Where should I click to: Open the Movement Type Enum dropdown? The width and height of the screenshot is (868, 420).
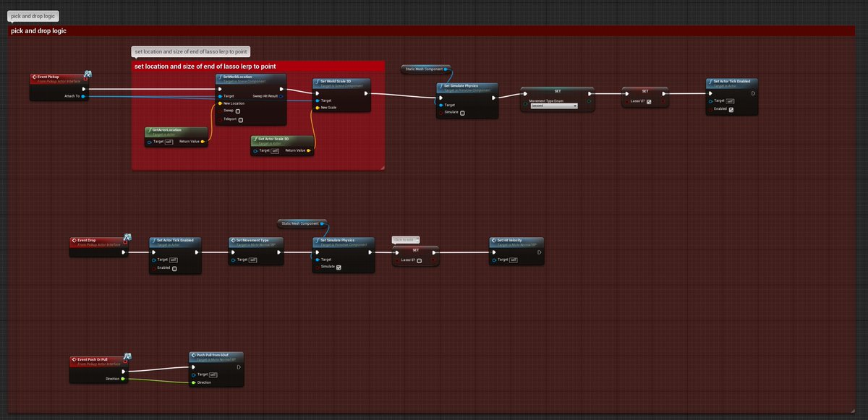click(x=553, y=106)
